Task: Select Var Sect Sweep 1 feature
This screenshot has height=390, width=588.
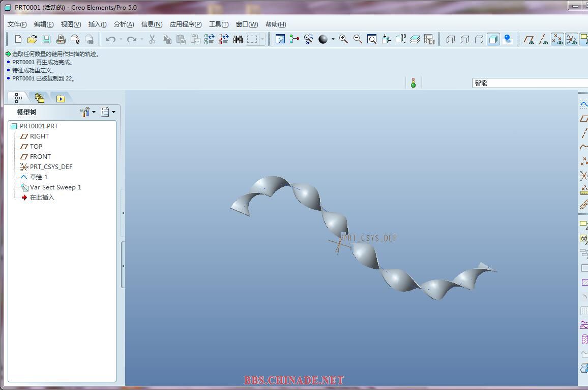Action: tap(55, 187)
